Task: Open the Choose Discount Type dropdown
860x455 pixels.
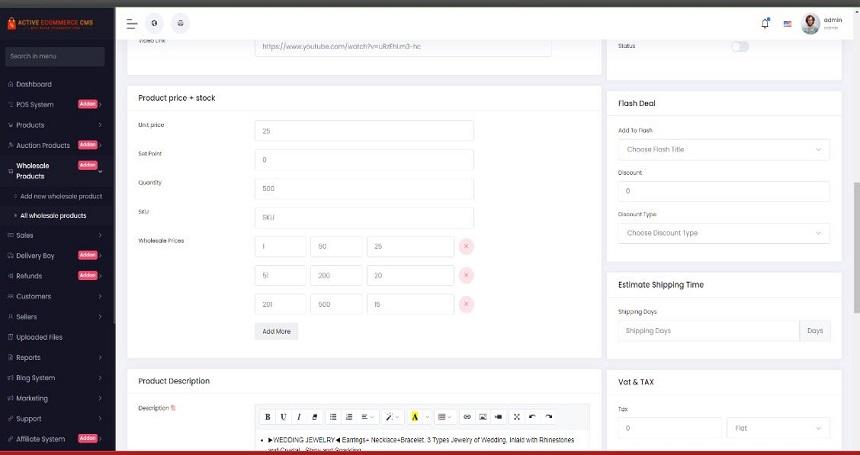Action: pos(724,233)
